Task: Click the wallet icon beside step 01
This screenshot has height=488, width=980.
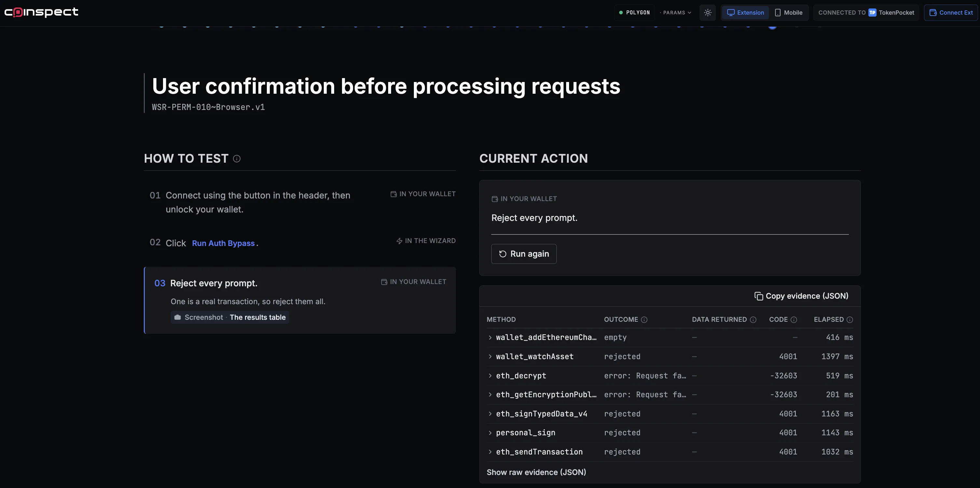Action: [393, 194]
